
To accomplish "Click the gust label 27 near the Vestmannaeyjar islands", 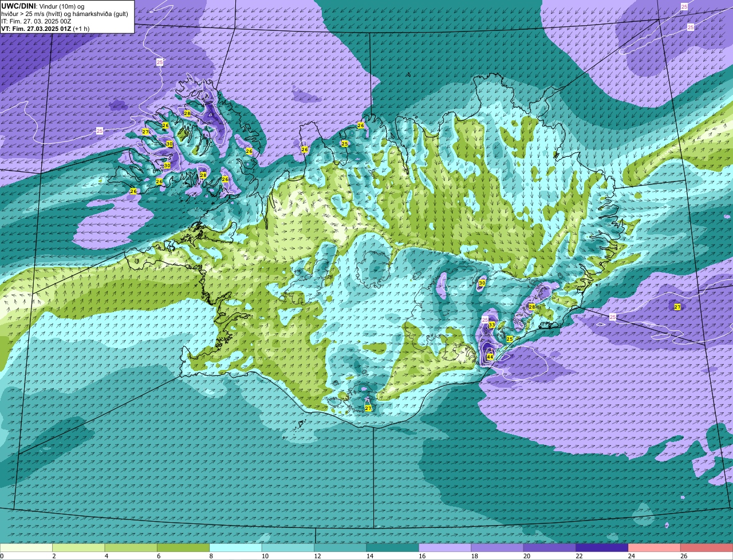I will [x=368, y=408].
